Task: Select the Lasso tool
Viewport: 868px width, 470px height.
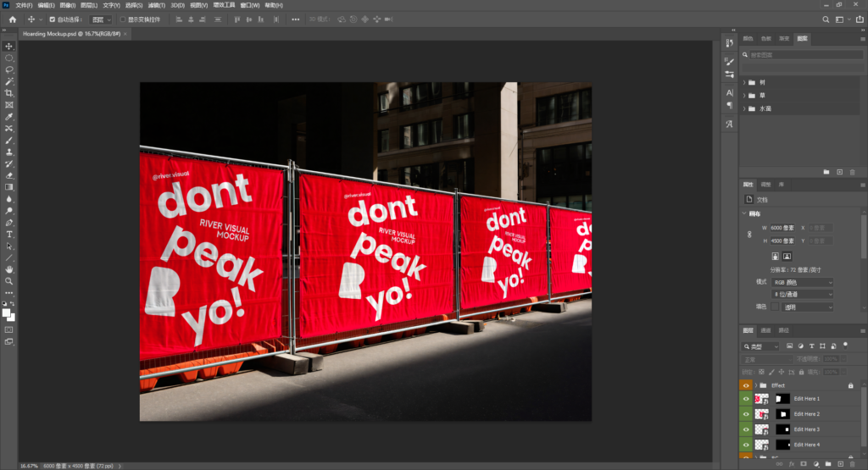Action: click(8, 69)
